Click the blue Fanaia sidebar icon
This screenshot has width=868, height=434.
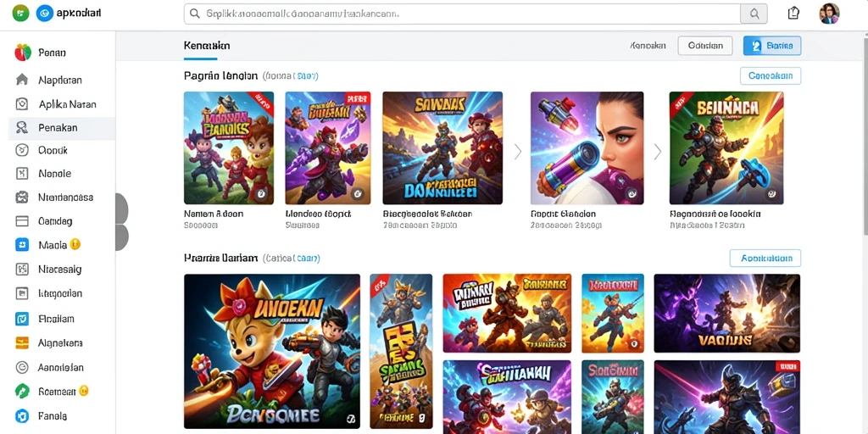point(22,415)
